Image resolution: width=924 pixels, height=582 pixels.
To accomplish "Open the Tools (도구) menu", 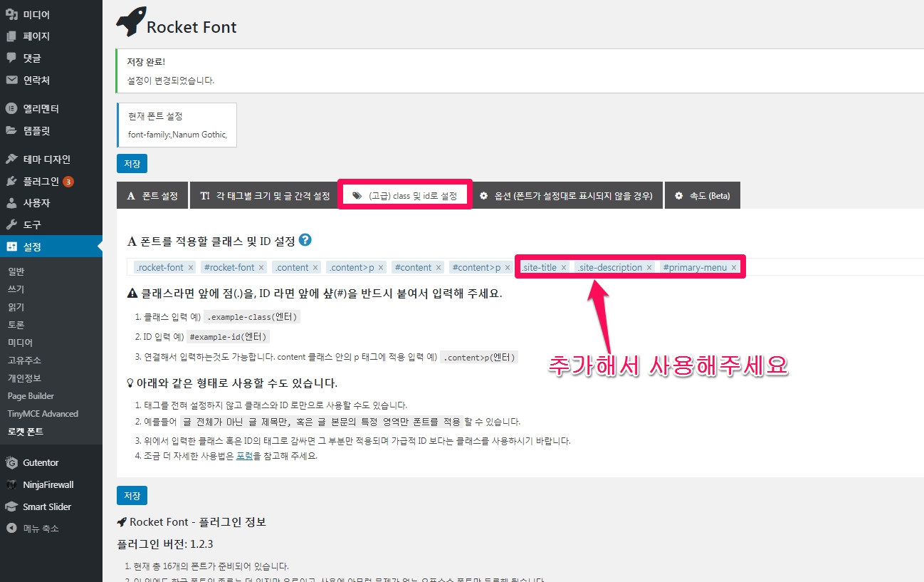I will (x=32, y=224).
